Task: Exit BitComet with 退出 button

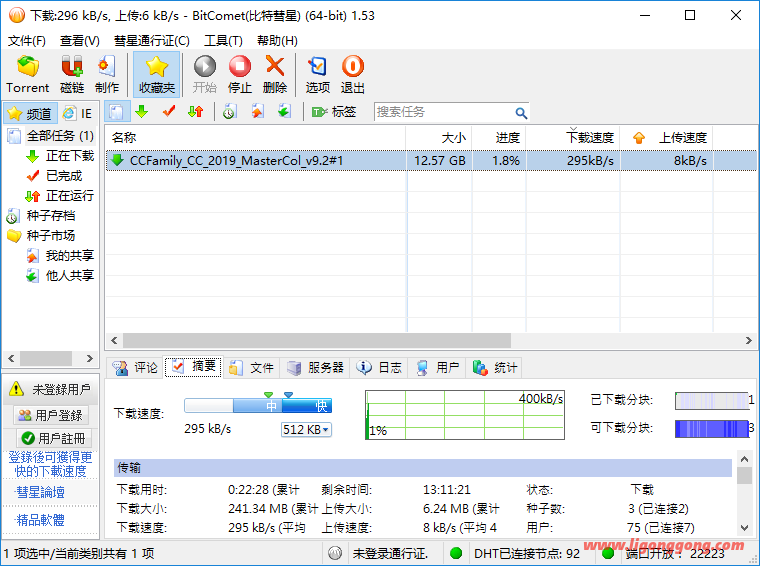Action: [x=352, y=75]
